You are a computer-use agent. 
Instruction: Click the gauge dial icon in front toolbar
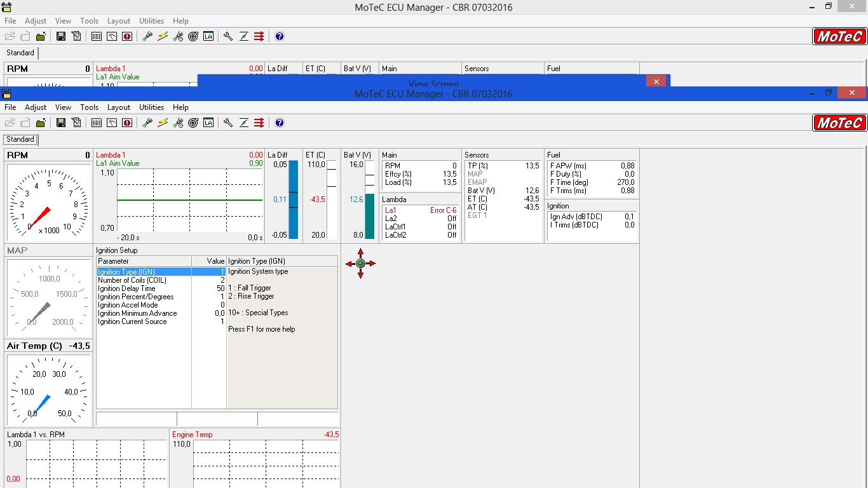[x=112, y=123]
